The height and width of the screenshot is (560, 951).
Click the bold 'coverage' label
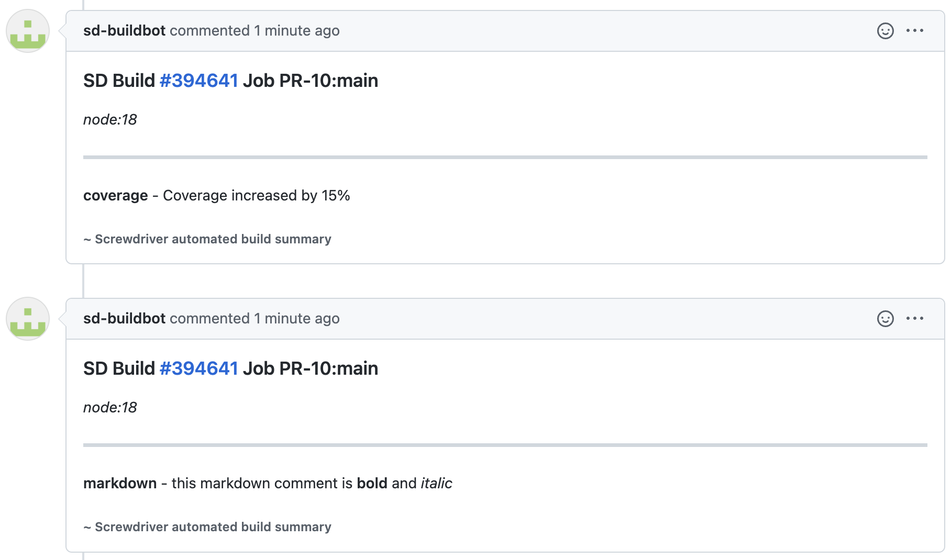116,196
